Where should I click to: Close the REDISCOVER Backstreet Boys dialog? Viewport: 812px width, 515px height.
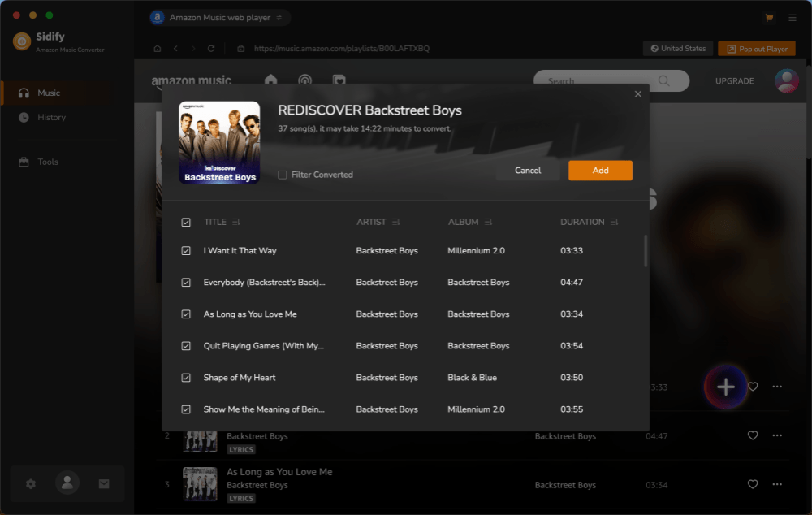point(638,93)
